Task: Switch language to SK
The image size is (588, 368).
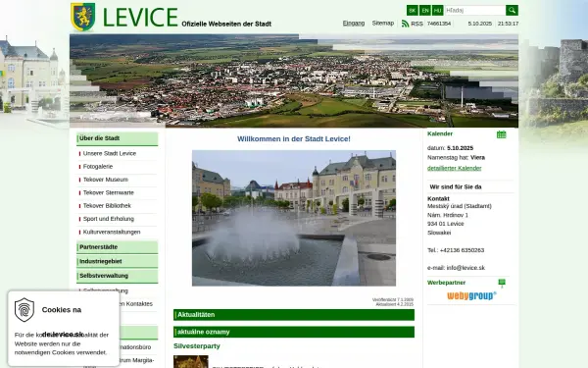Action: (x=413, y=10)
